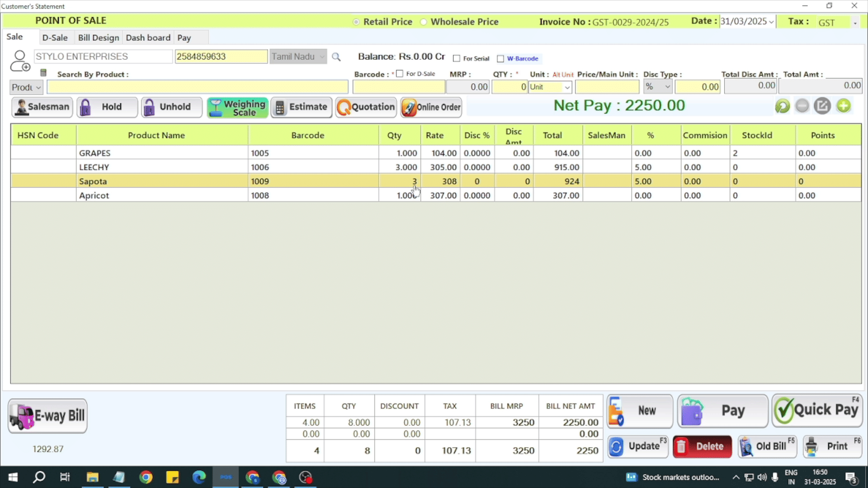
Task: Click the customer search magnifier icon
Action: [336, 57]
